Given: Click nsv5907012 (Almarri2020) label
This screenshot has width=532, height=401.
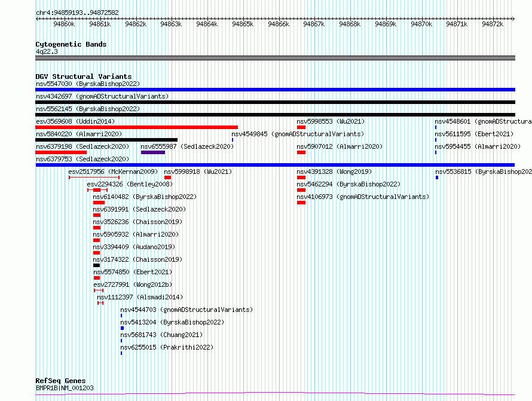Looking at the screenshot, I should pyautogui.click(x=340, y=146).
